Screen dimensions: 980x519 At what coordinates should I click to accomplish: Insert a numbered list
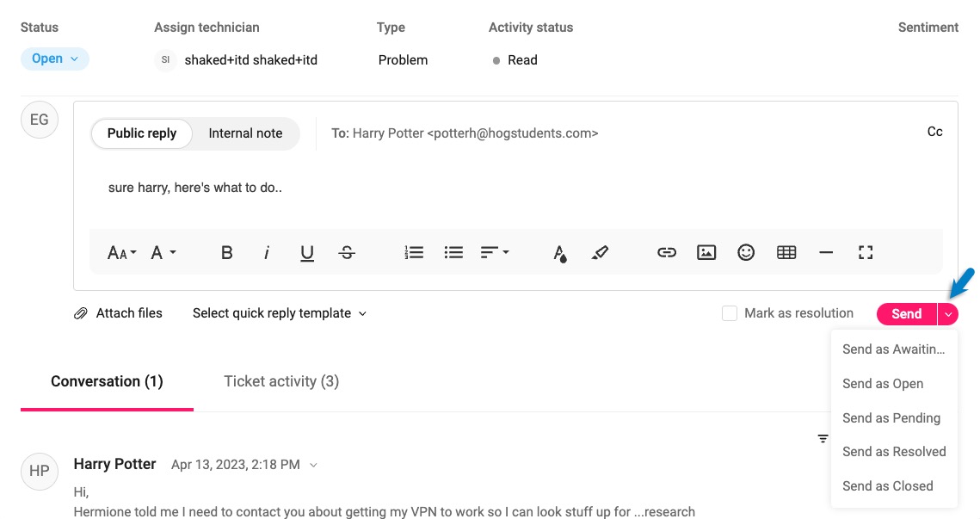(x=414, y=253)
